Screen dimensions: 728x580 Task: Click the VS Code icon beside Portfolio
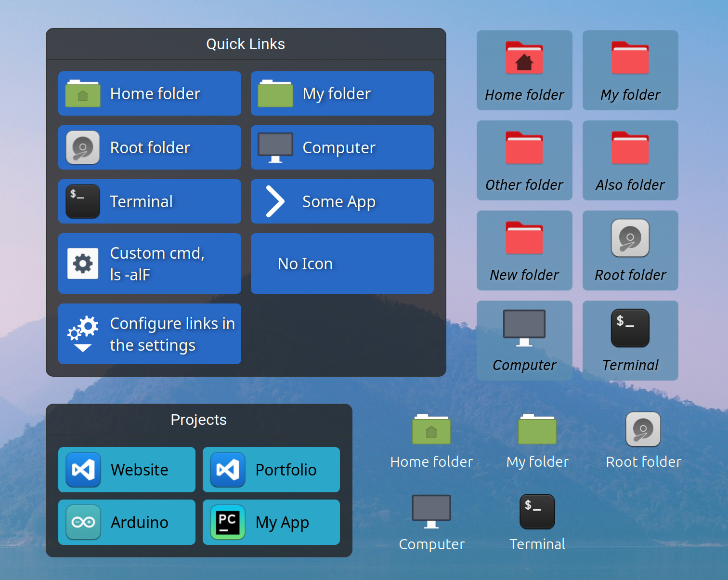click(x=228, y=470)
